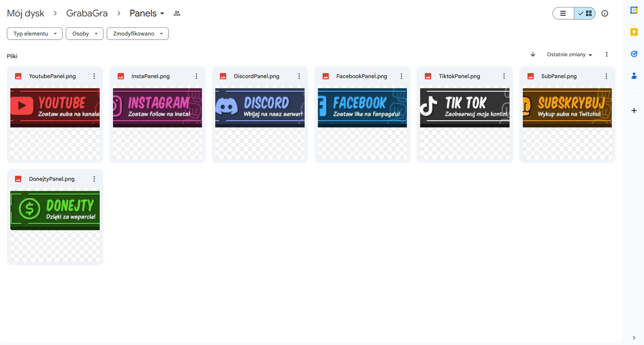Switch to list view layout

[563, 13]
